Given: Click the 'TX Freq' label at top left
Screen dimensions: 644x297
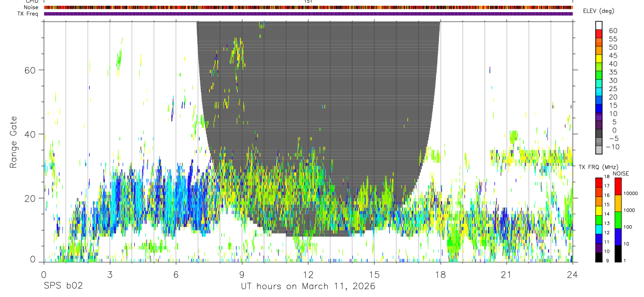Looking at the screenshot, I should point(28,14).
